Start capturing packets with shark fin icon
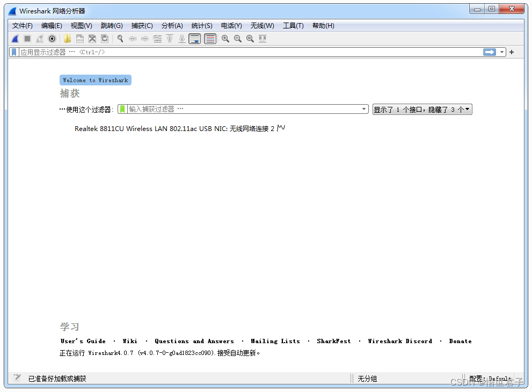The width and height of the screenshot is (532, 392). point(15,39)
